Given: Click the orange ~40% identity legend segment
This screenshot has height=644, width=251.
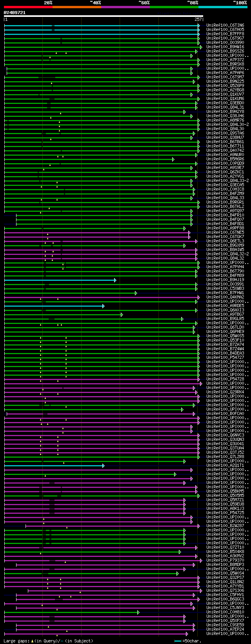Looking at the screenshot, I should point(77,7).
